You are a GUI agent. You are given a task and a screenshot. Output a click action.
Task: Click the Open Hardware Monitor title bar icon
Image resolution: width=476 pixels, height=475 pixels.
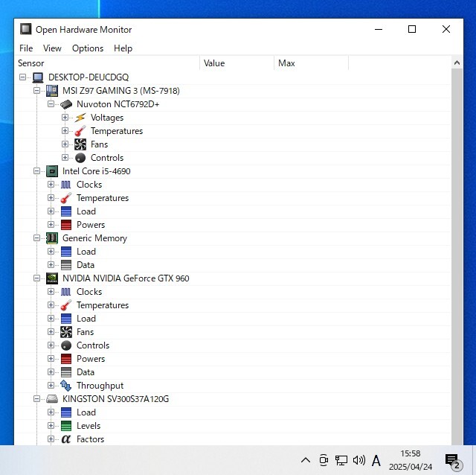[x=26, y=29]
